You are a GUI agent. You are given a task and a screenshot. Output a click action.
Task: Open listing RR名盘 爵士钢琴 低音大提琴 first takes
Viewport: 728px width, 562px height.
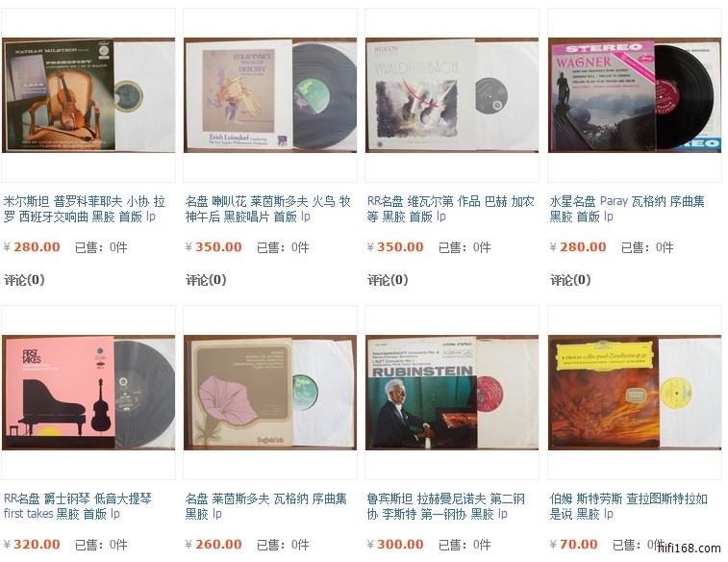pos(78,506)
